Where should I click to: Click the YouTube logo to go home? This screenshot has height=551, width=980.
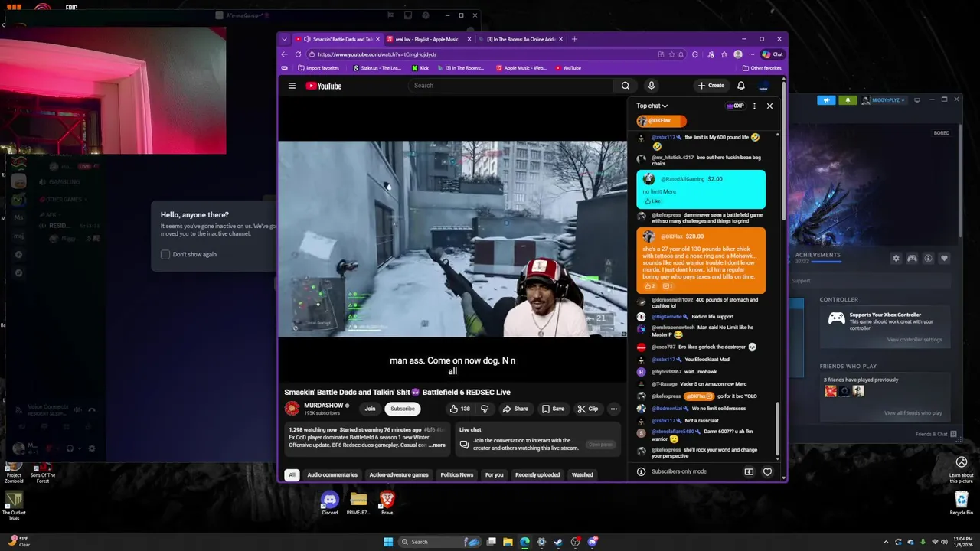click(x=324, y=86)
